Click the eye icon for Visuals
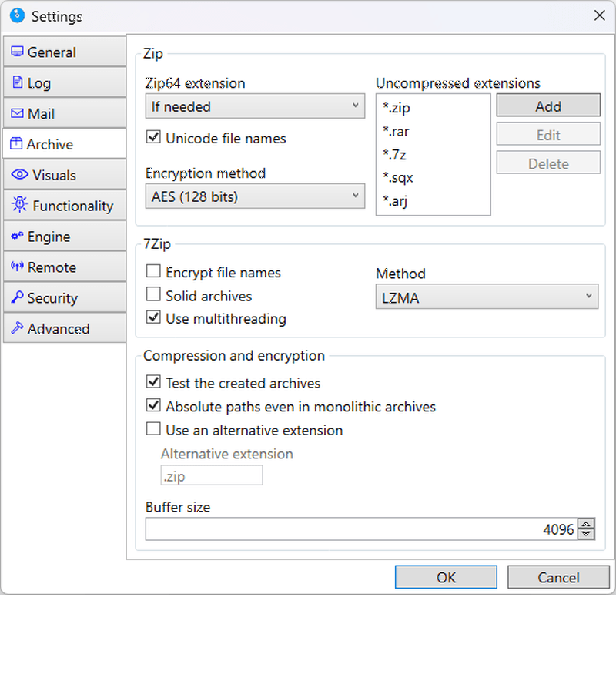 [19, 174]
